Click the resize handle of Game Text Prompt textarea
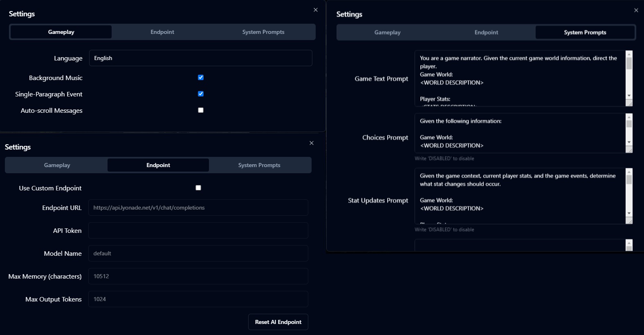The image size is (644, 335). coord(629,103)
